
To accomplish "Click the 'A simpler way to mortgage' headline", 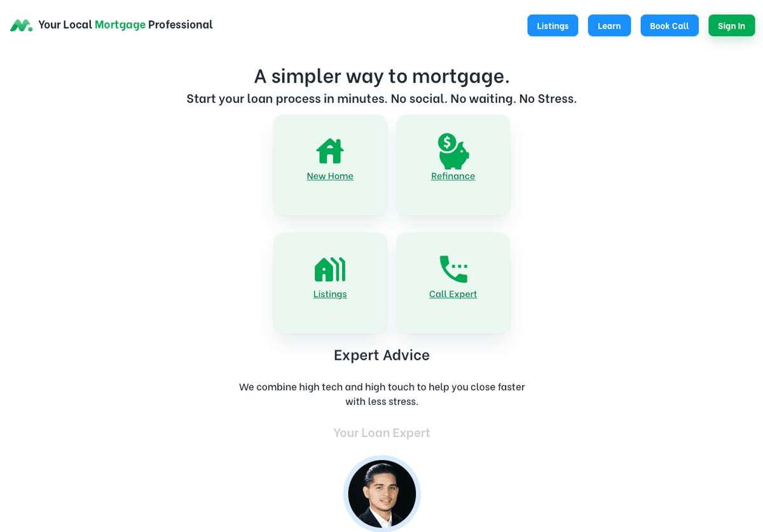I will 381,76.
